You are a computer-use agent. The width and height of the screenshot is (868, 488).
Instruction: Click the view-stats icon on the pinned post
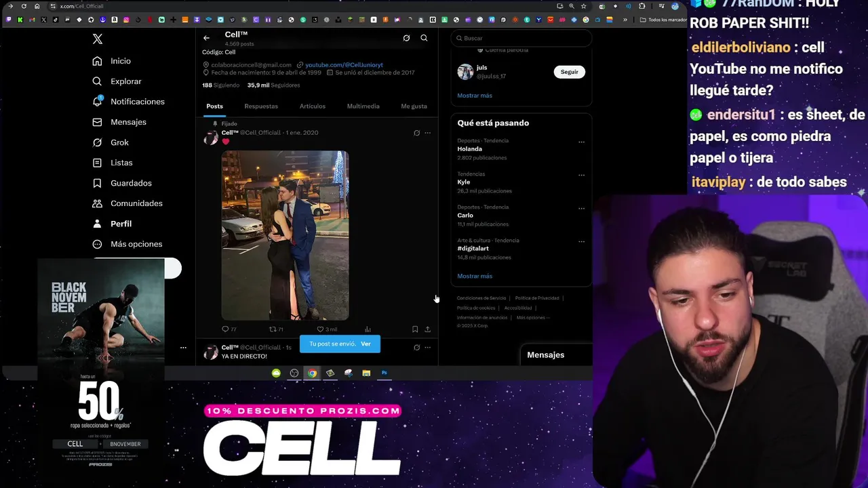368,329
